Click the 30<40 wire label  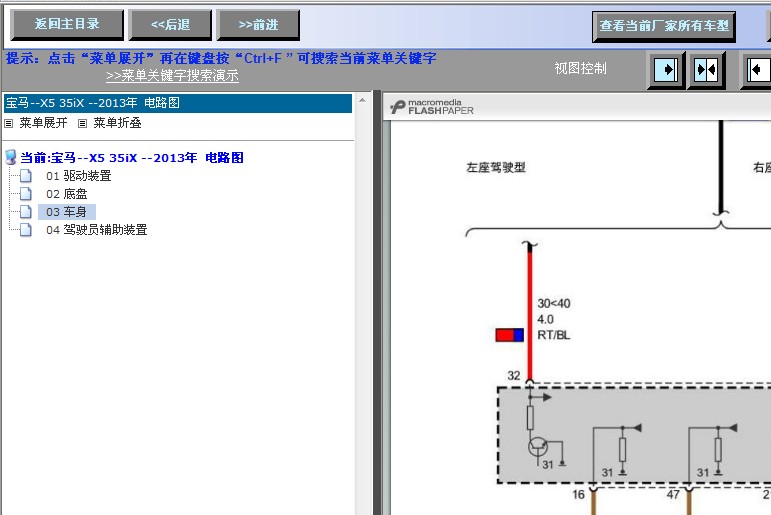[554, 303]
